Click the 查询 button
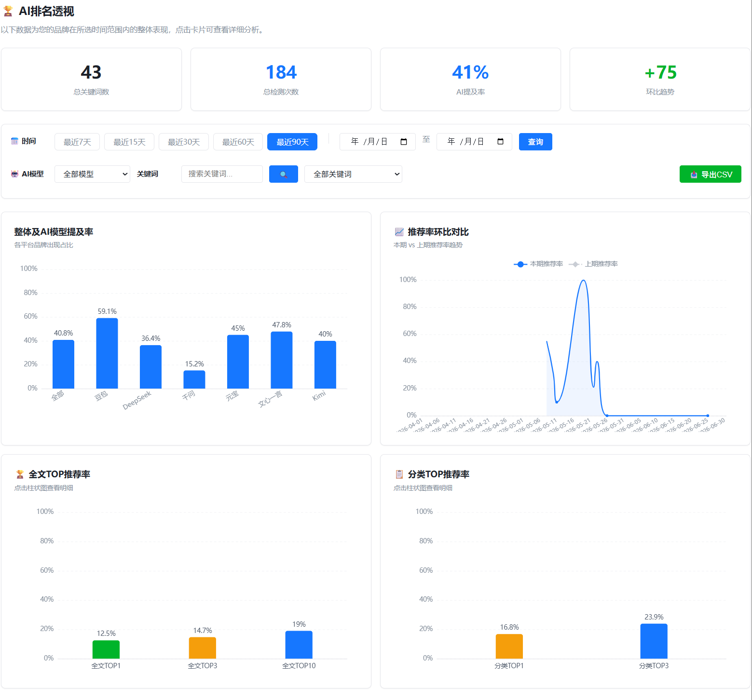The image size is (752, 700). [535, 142]
